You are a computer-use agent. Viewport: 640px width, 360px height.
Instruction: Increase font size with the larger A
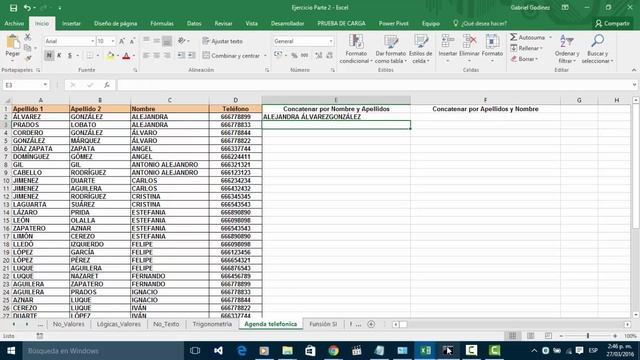[122, 41]
